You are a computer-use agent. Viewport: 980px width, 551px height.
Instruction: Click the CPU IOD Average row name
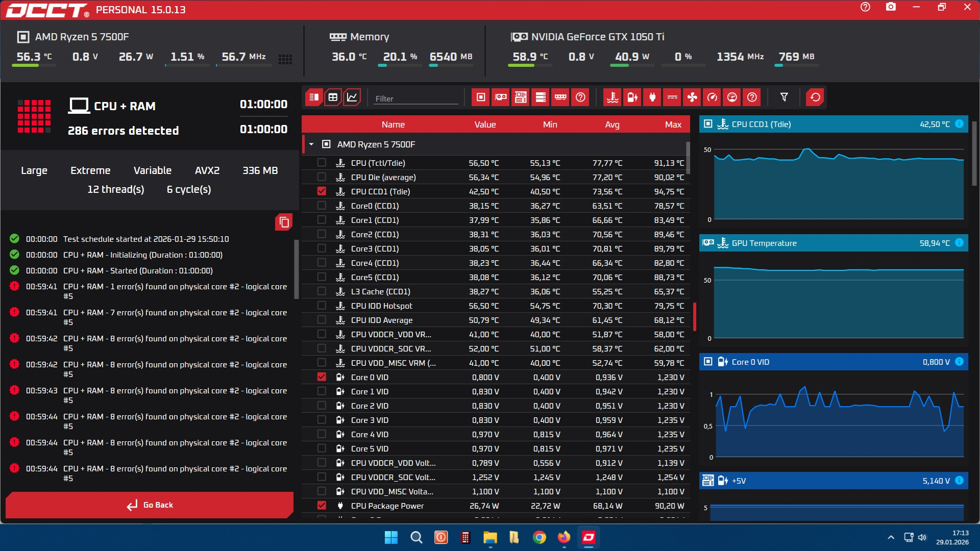[x=382, y=320]
